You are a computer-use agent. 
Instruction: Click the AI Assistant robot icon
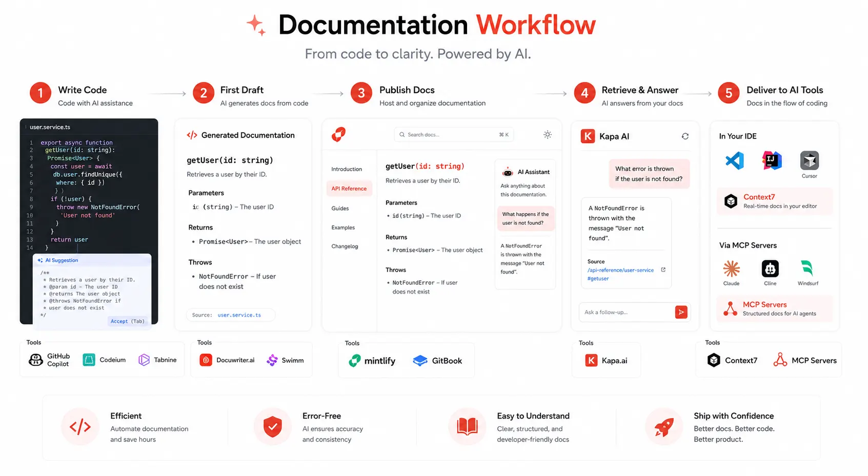click(508, 172)
